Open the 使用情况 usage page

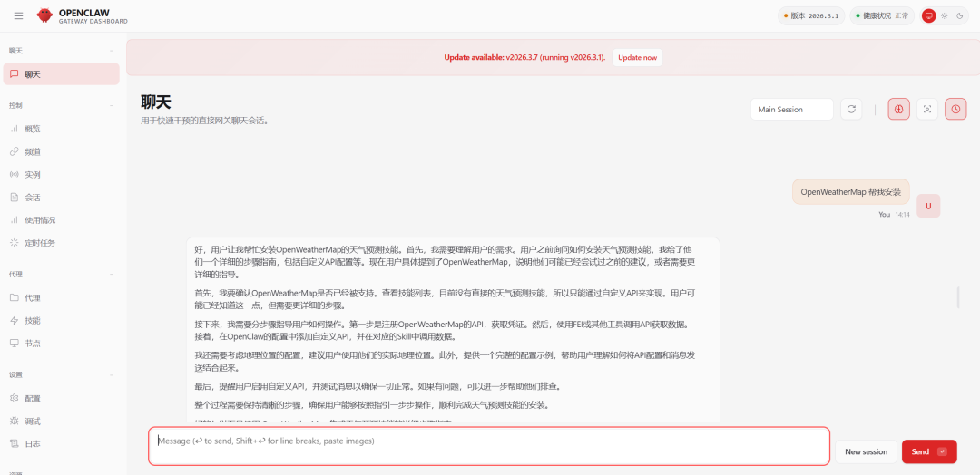(62, 219)
